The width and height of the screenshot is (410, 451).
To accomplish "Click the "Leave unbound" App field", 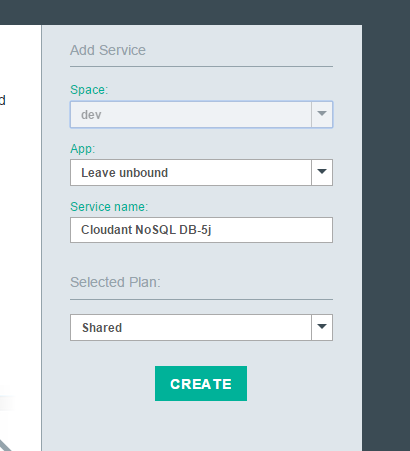I will [201, 172].
